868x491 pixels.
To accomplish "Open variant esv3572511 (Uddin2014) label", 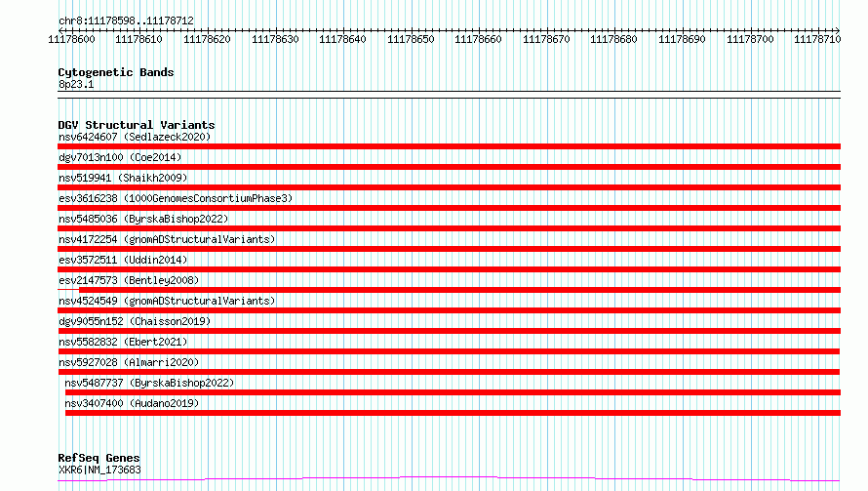I will coord(123,260).
